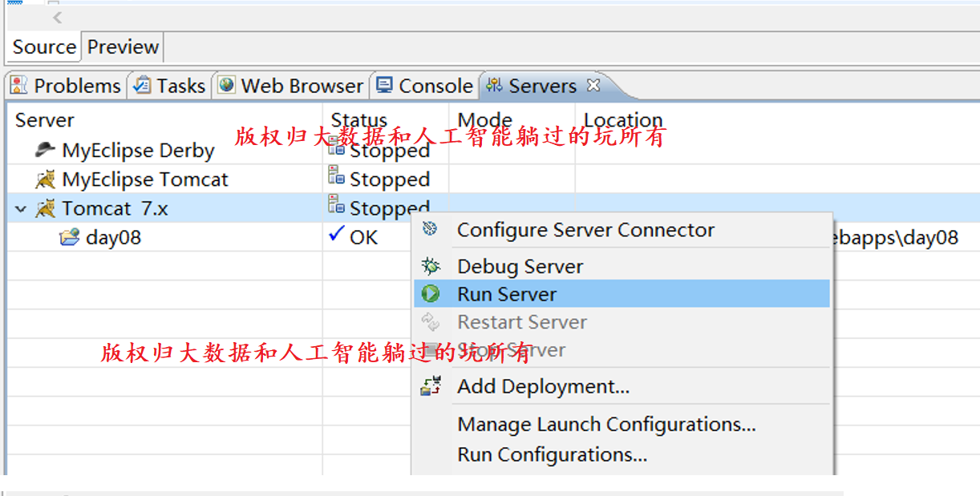This screenshot has width=980, height=496.
Task: Open the Web Browser tab
Action: [x=291, y=86]
